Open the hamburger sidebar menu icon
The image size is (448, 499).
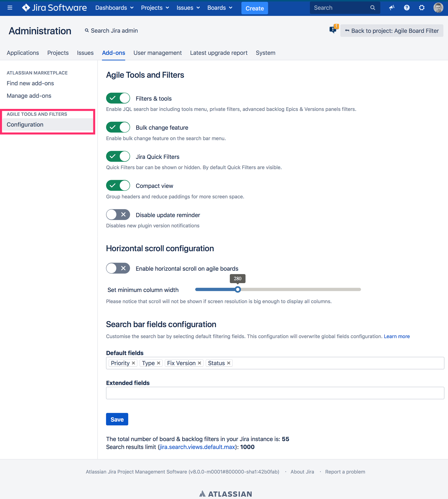tap(10, 8)
